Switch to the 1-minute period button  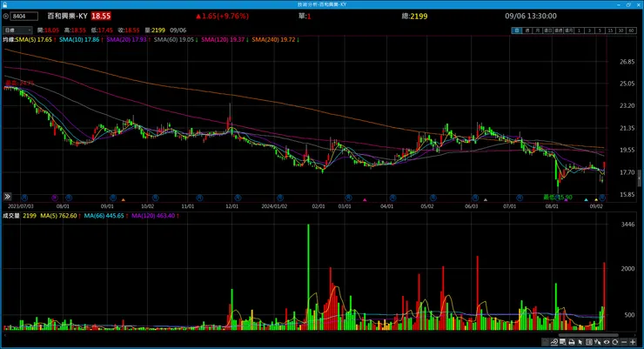coord(579,30)
